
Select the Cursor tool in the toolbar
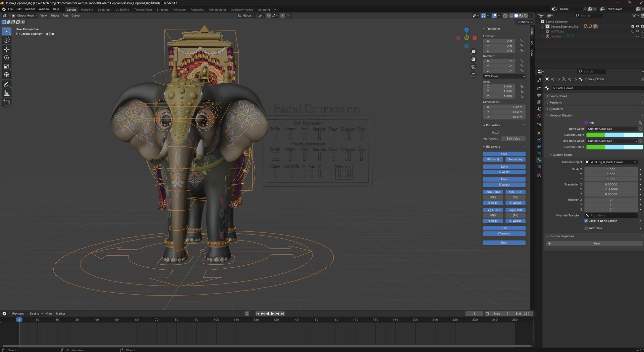click(x=6, y=40)
